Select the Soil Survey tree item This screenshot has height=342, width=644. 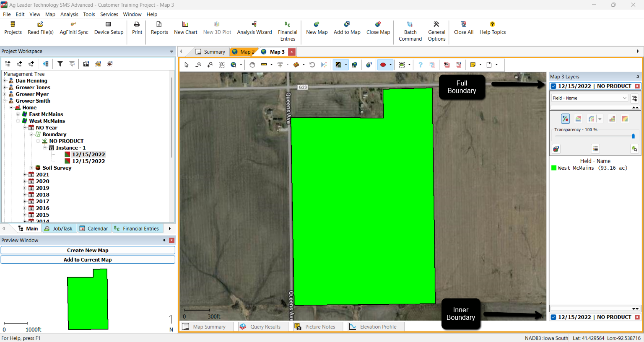click(57, 168)
